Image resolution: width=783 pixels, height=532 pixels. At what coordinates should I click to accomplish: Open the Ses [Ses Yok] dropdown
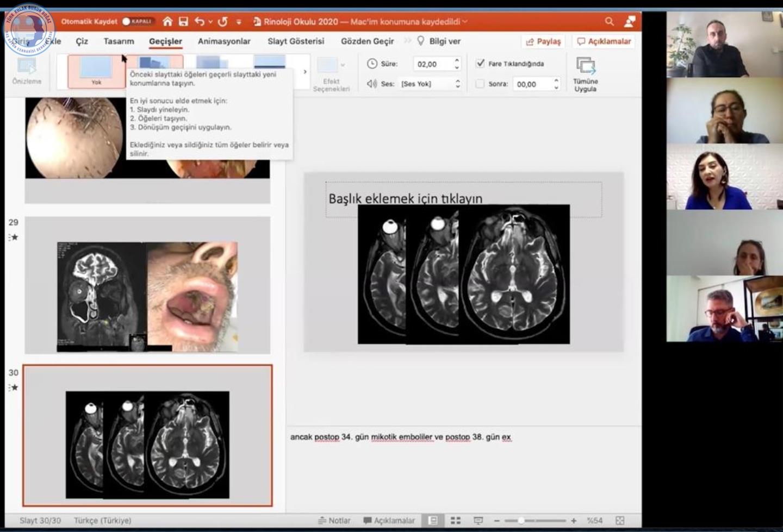point(431,84)
